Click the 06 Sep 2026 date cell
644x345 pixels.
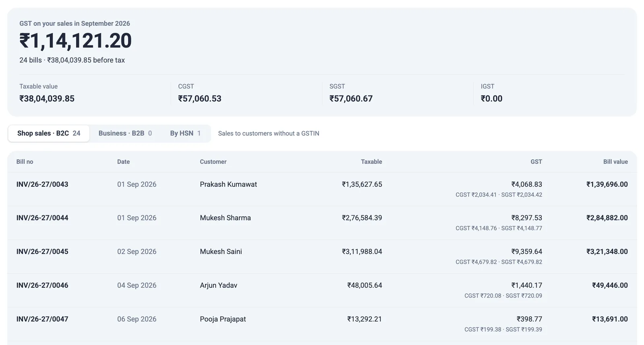click(x=137, y=319)
